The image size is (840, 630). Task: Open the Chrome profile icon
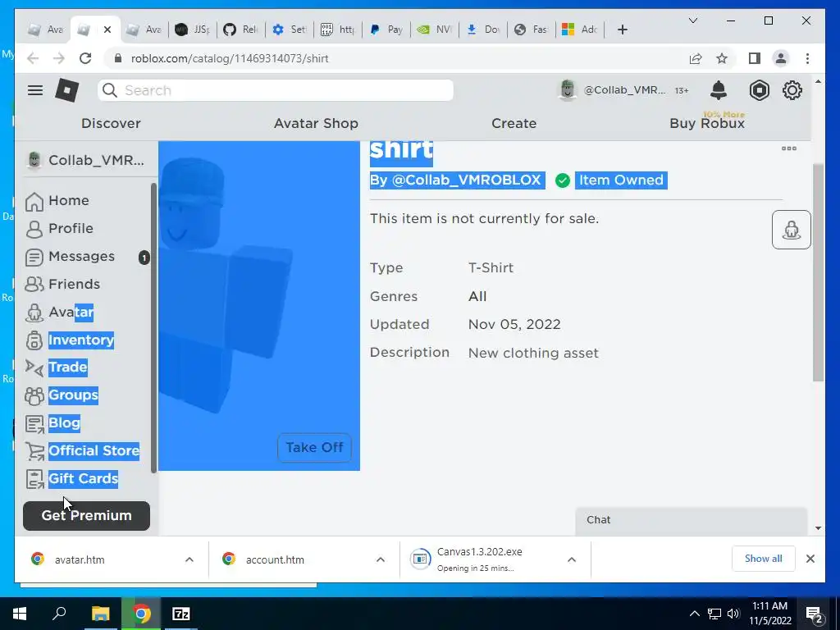pos(781,58)
